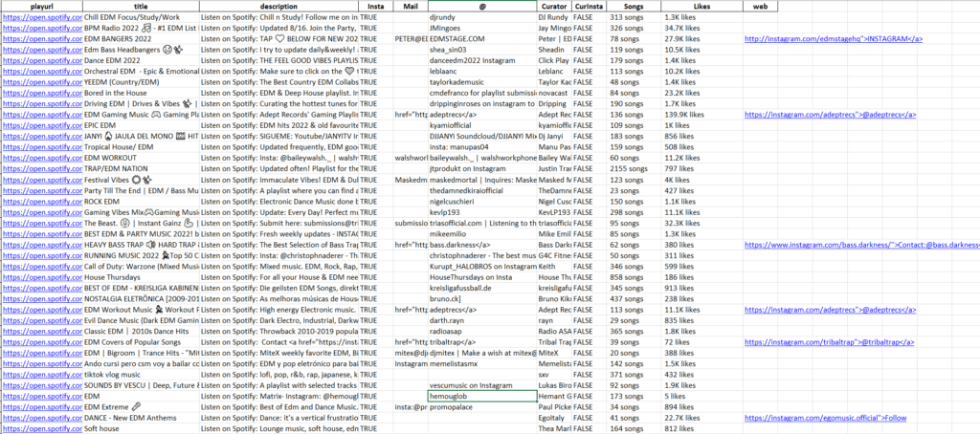Click the 'CurInsta' header cell
The image size is (980, 434).
tap(589, 6)
